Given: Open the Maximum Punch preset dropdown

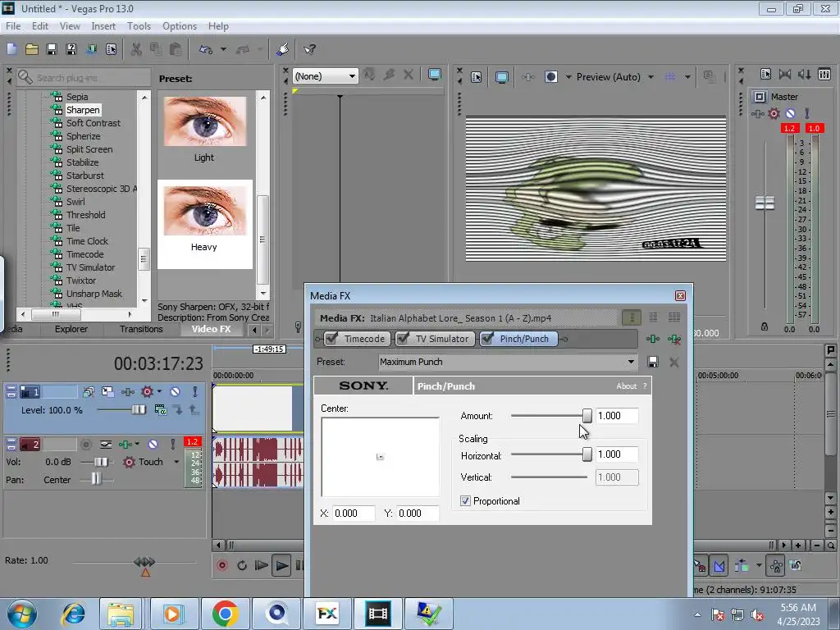Looking at the screenshot, I should click(631, 362).
